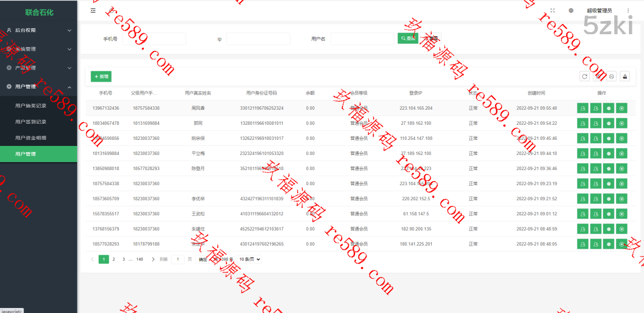Open the three-dot more menu at top right

628,11
